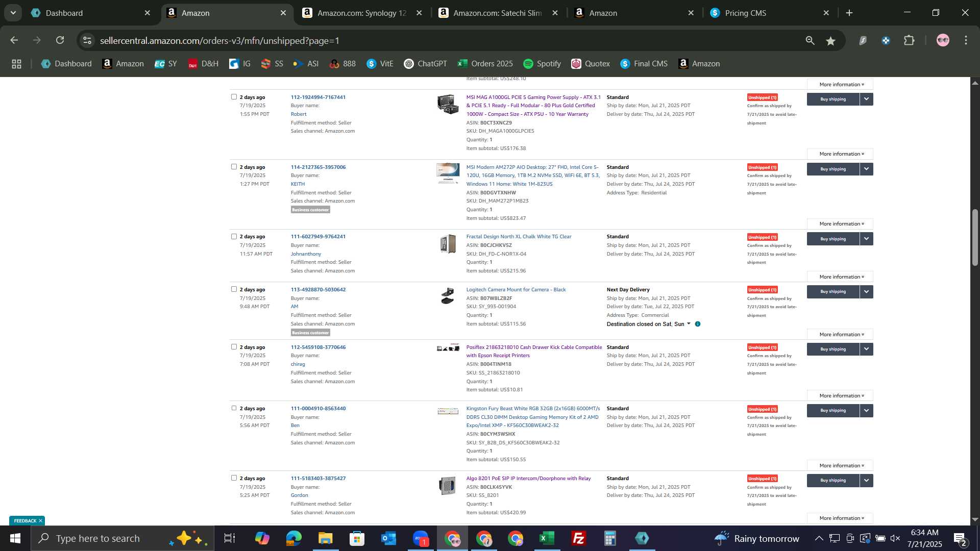Viewport: 980px width, 551px height.
Task: Open Chrome's three-dot menu
Action: (x=966, y=40)
